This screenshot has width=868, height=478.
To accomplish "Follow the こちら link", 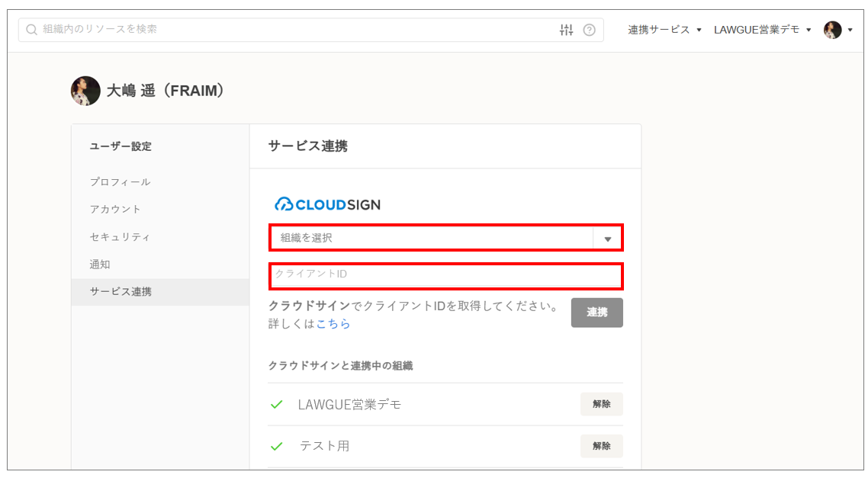I will pyautogui.click(x=333, y=324).
